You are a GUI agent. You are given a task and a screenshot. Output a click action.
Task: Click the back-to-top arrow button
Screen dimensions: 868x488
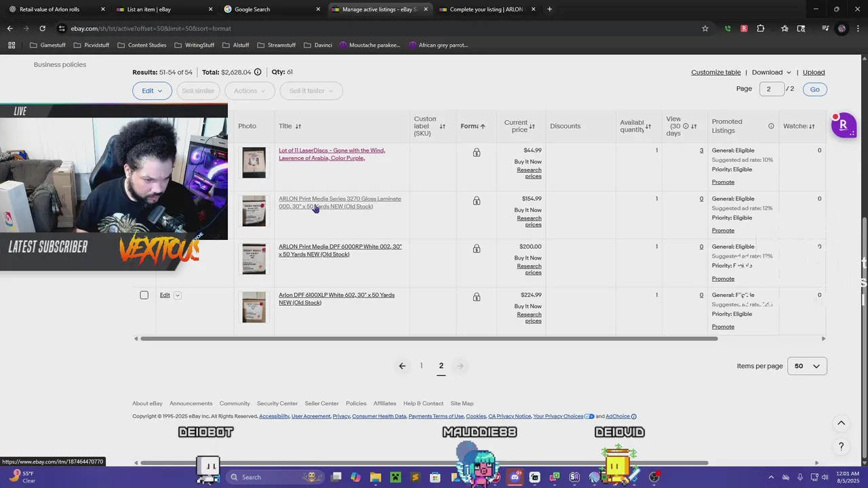(x=841, y=423)
